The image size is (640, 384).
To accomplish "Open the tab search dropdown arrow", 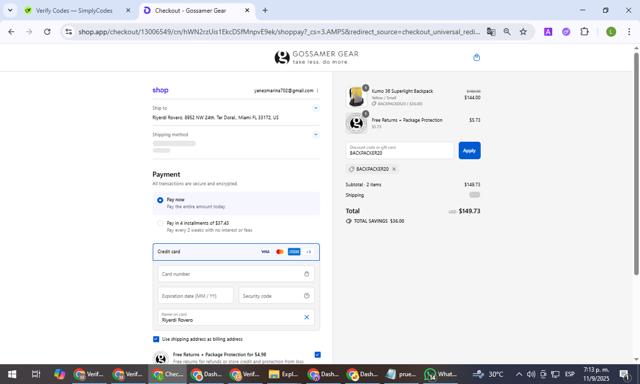I will 10,11.
